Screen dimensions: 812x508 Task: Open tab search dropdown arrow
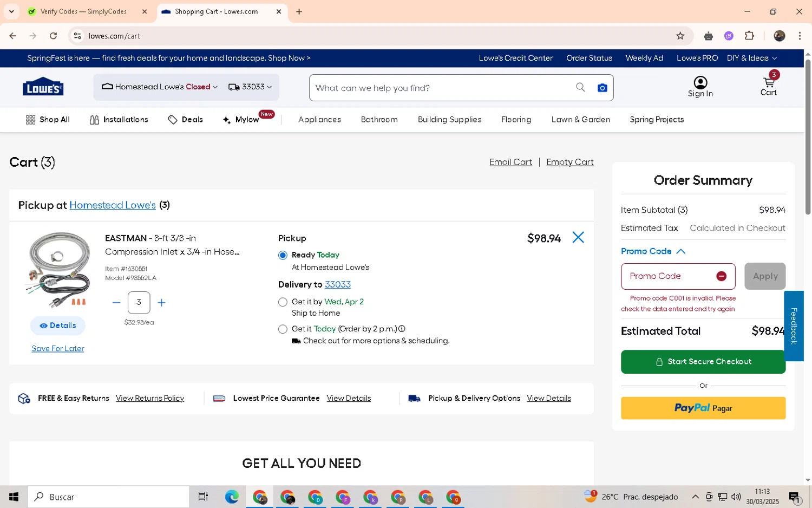11,11
